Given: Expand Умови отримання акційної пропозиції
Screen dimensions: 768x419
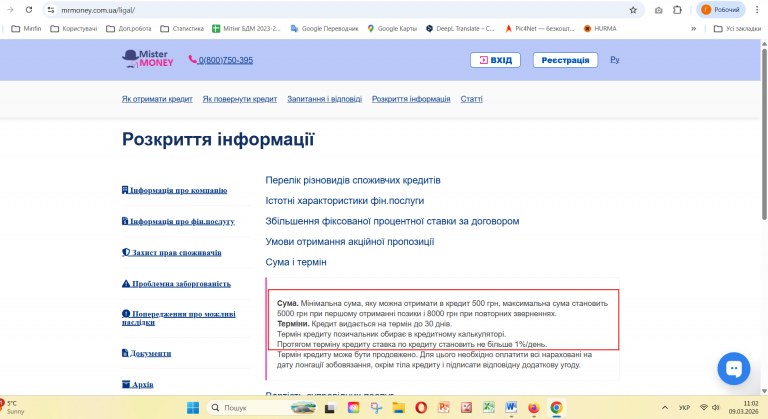Looking at the screenshot, I should 350,242.
